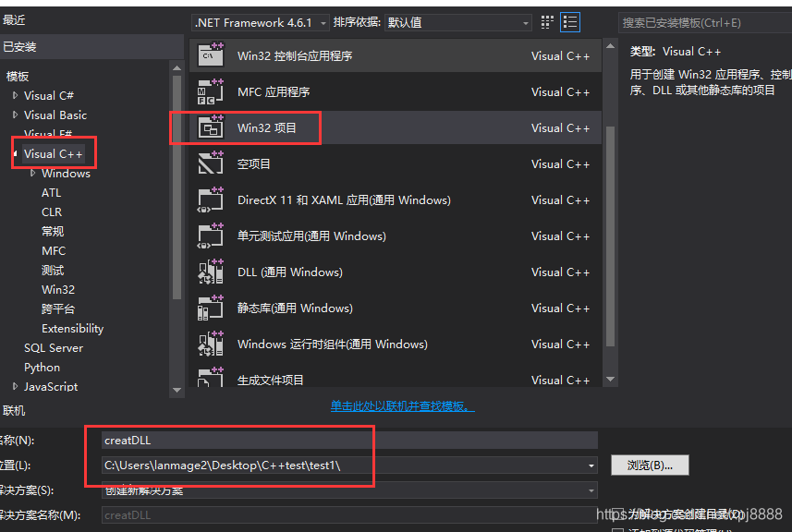Click the Win32 项目 template icon
The image size is (792, 532).
211,127
